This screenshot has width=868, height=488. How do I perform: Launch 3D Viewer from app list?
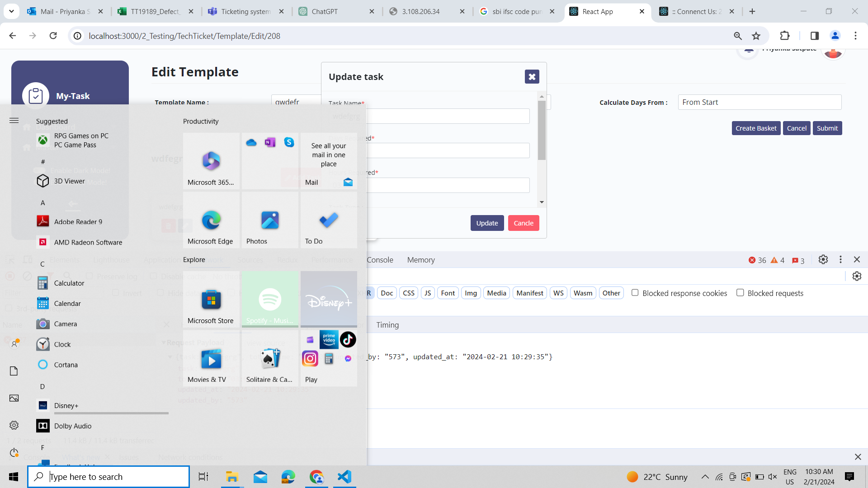[102, 181]
